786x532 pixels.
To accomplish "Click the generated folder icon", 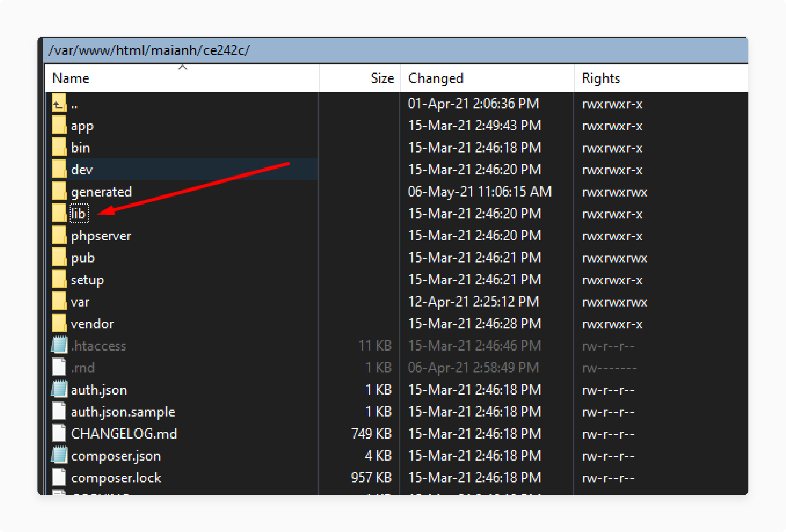I will point(59,191).
